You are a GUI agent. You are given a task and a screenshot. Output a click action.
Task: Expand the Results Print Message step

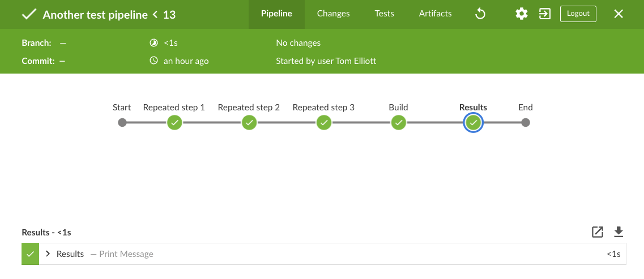48,254
